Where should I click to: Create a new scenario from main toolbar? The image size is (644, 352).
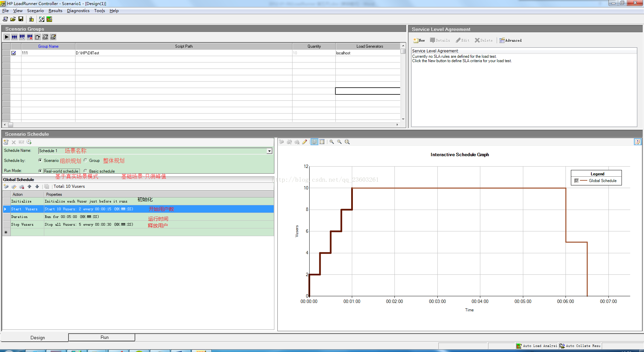[x=5, y=19]
